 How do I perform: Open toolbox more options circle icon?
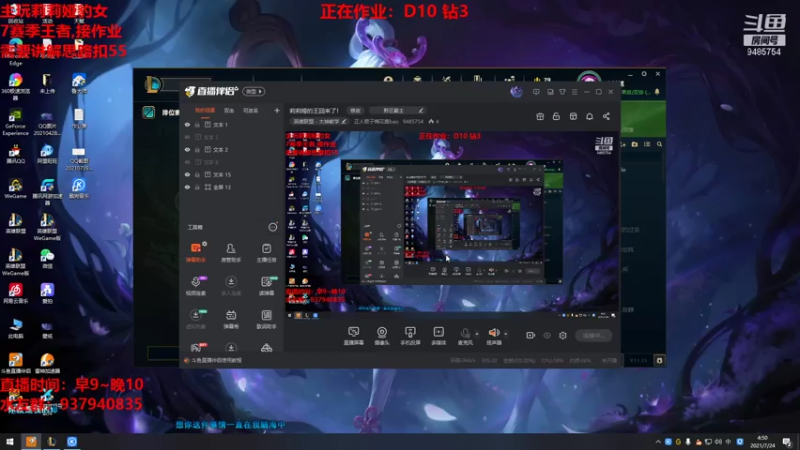[x=273, y=227]
